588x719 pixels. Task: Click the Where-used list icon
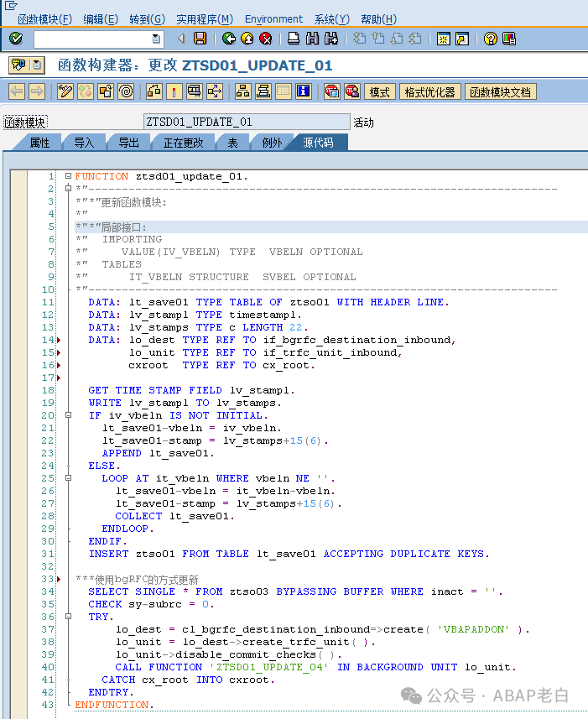[x=215, y=91]
